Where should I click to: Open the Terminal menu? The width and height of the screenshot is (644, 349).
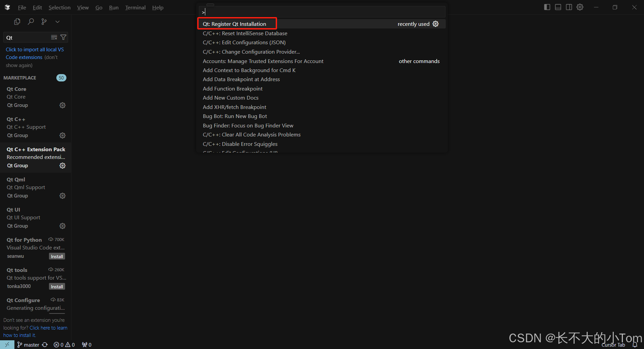coord(135,7)
